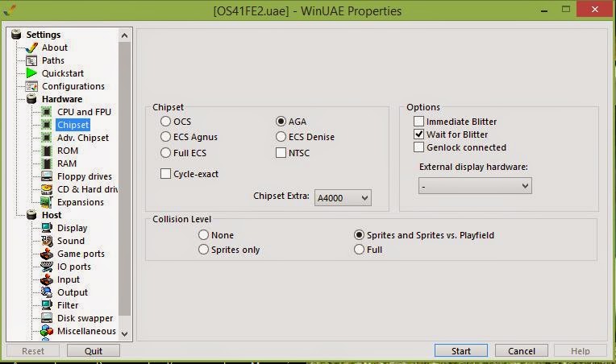Click the tree scrollbar up arrow
This screenshot has height=364, width=616.
pos(124,35)
